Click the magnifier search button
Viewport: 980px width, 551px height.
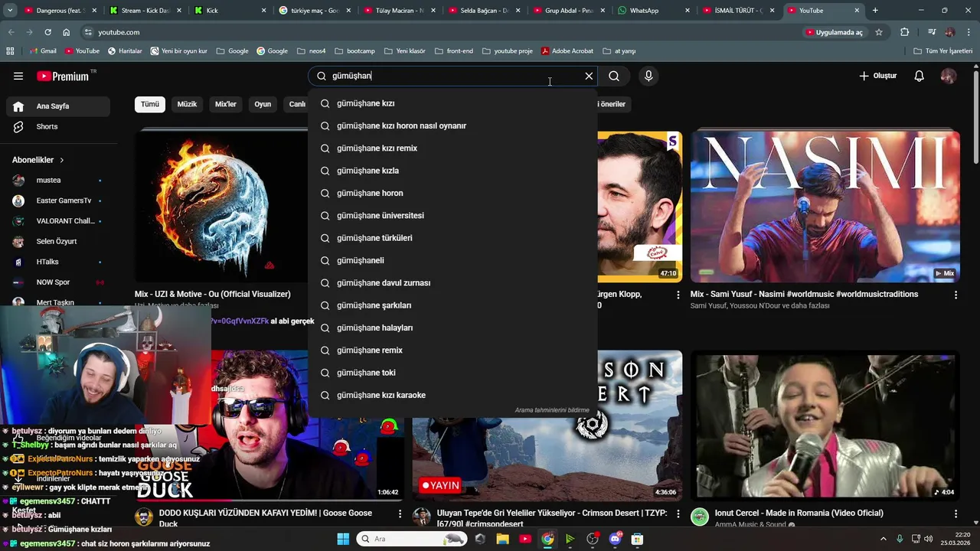point(614,76)
